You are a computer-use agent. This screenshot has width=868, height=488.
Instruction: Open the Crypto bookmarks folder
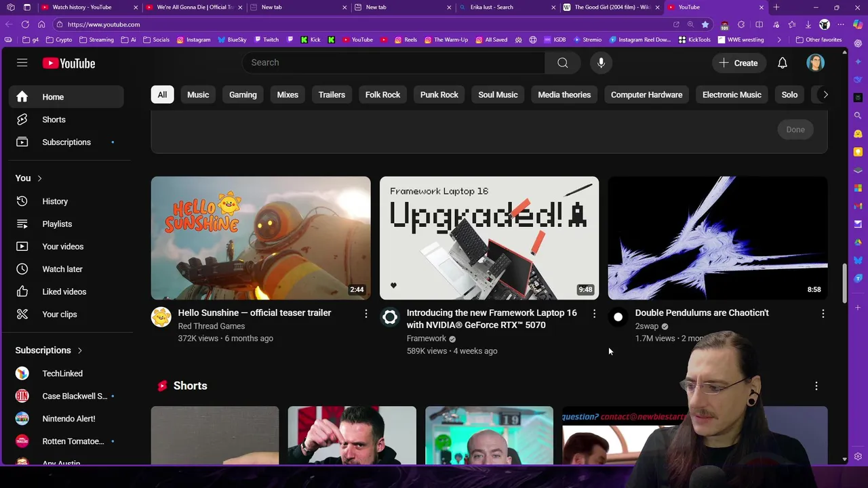point(59,40)
